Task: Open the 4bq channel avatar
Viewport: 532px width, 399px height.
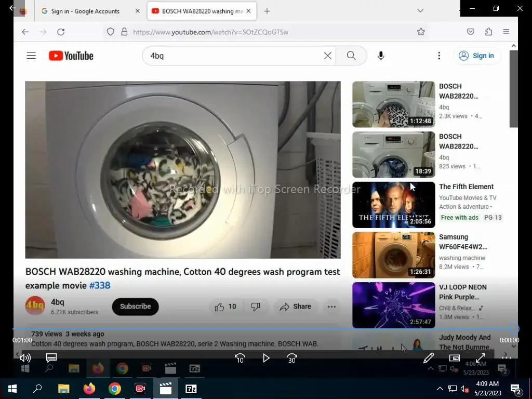Action: [x=35, y=305]
